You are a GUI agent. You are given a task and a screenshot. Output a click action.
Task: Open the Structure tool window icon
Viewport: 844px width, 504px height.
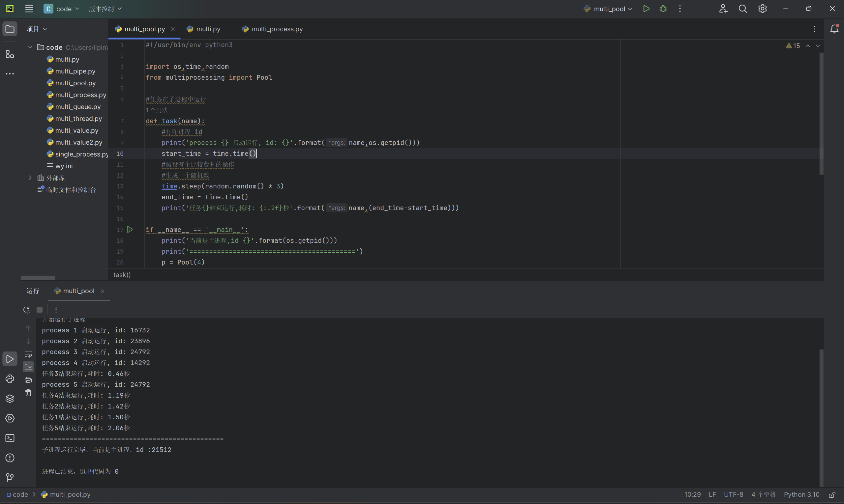[x=10, y=54]
